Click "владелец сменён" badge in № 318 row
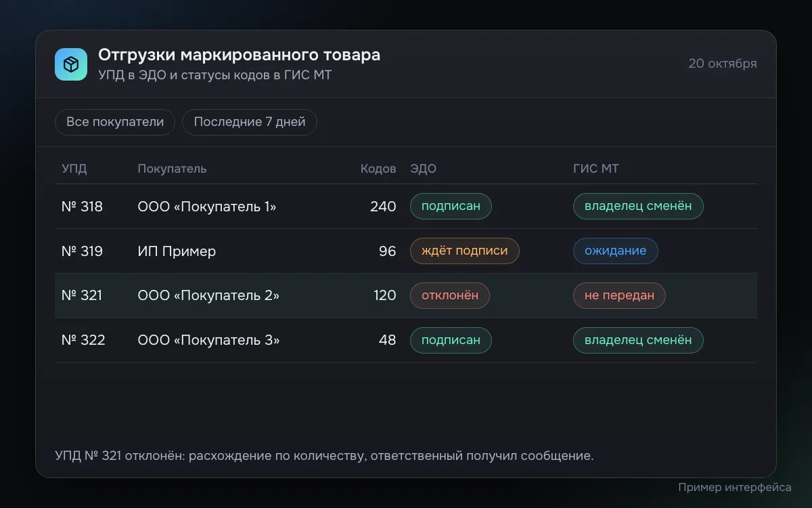812x508 pixels. click(638, 207)
